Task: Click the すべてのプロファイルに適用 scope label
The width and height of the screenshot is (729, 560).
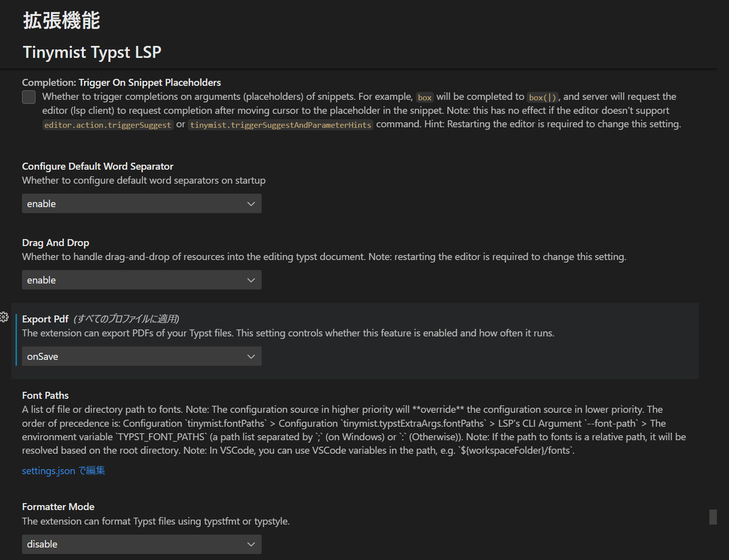Action: (126, 319)
